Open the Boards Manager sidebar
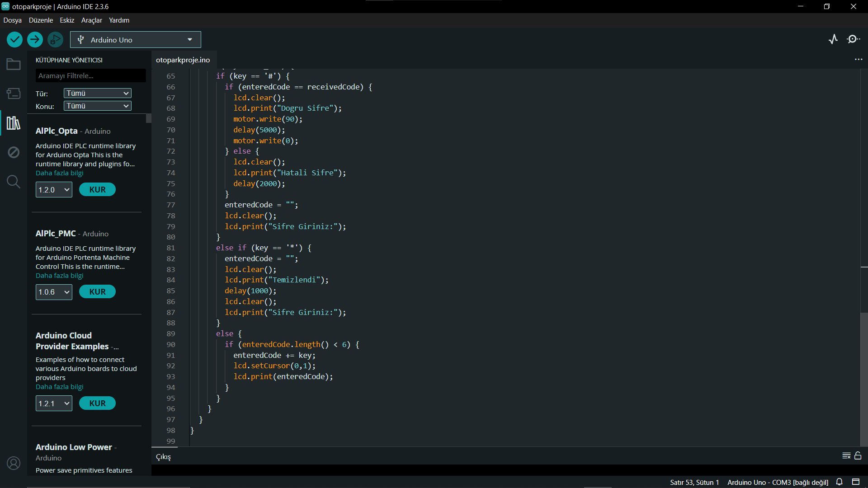 pos(14,94)
